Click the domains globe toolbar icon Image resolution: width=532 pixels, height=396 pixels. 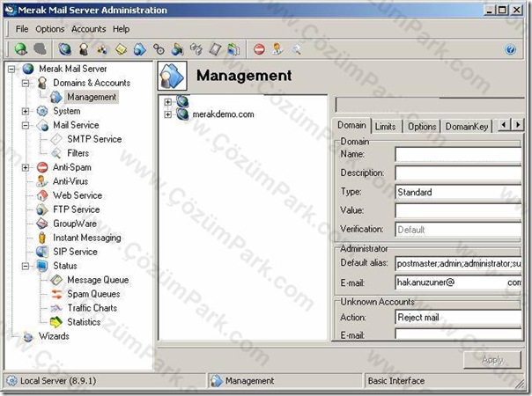(65, 49)
